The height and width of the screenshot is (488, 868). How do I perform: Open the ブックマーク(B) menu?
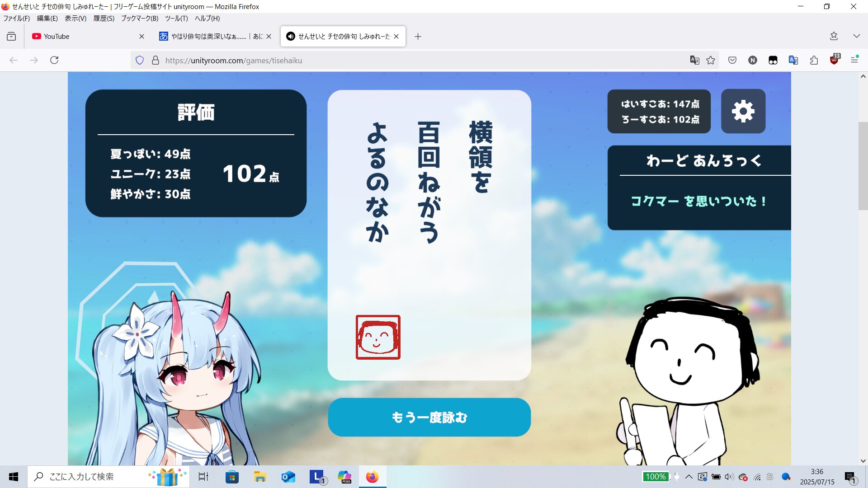click(139, 19)
